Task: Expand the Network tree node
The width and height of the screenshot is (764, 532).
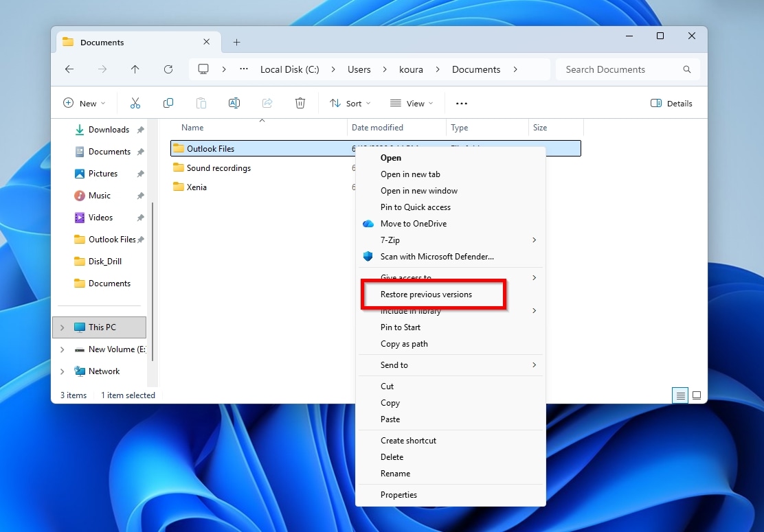Action: [63, 371]
